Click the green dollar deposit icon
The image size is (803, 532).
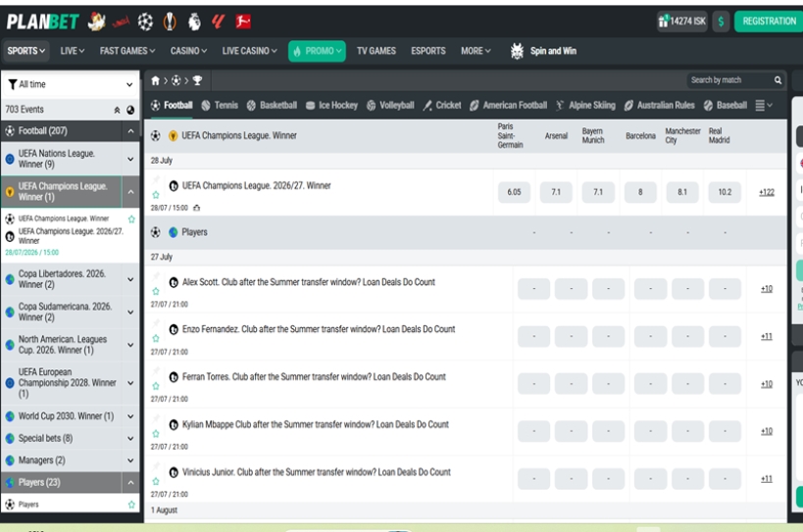(x=721, y=22)
